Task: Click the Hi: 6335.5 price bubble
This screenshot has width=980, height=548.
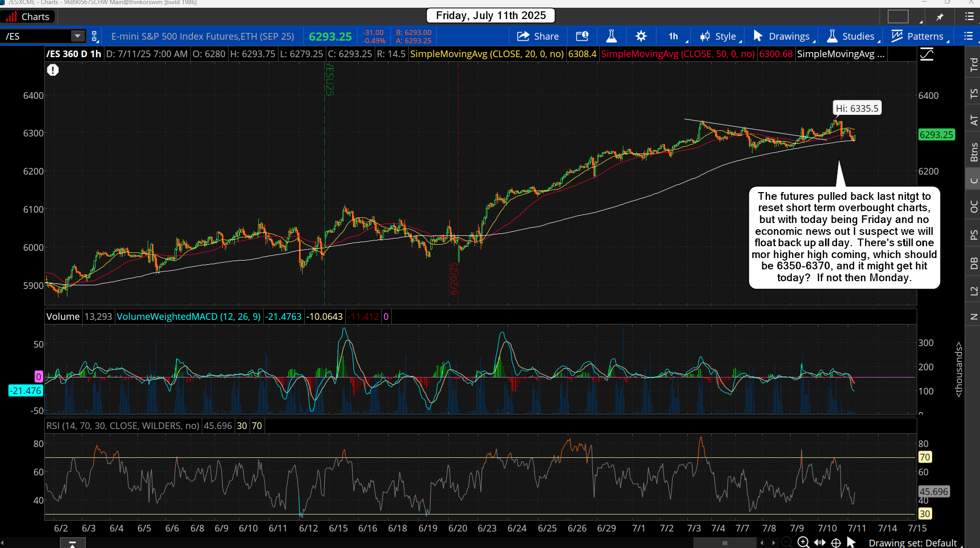Action: point(857,108)
